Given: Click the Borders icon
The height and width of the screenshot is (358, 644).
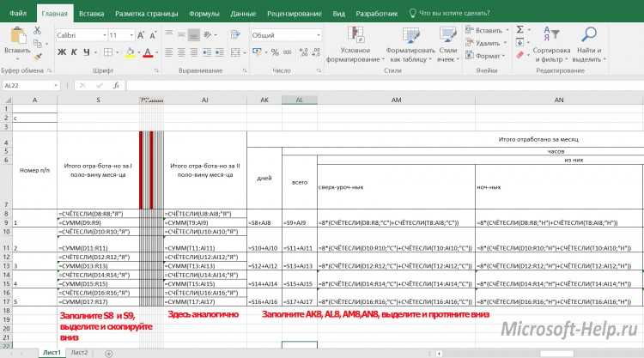Looking at the screenshot, I should point(108,52).
